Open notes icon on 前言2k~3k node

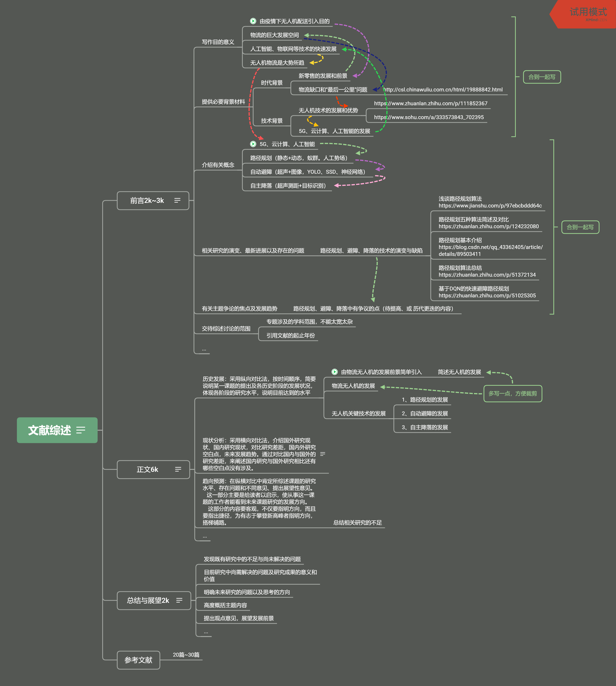point(177,201)
